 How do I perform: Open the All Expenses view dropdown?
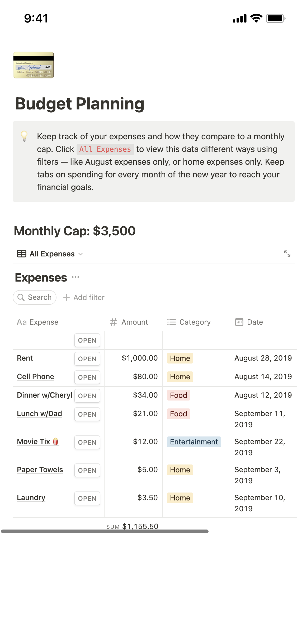[x=81, y=254]
